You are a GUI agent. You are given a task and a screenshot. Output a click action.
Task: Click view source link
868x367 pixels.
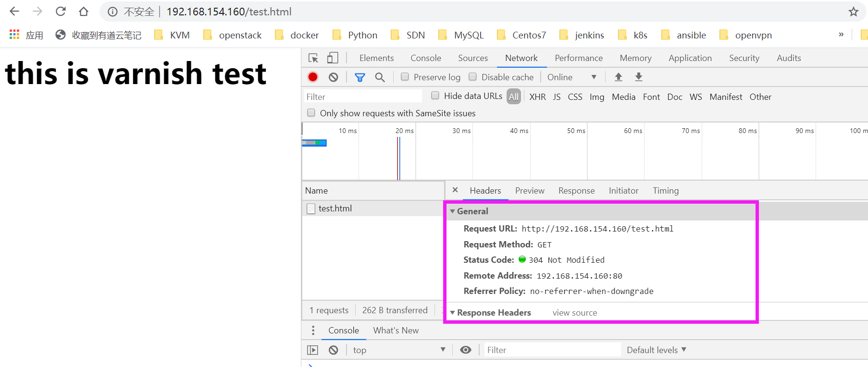[x=575, y=313]
